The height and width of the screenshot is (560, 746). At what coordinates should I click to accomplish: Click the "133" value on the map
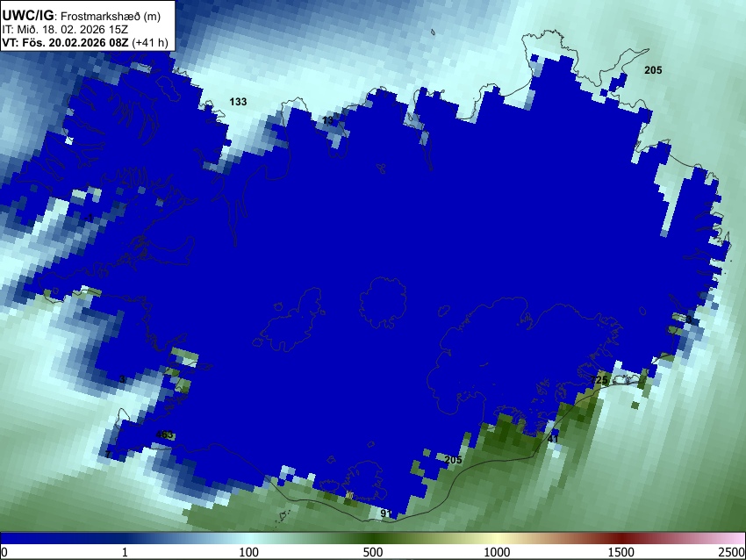point(238,101)
